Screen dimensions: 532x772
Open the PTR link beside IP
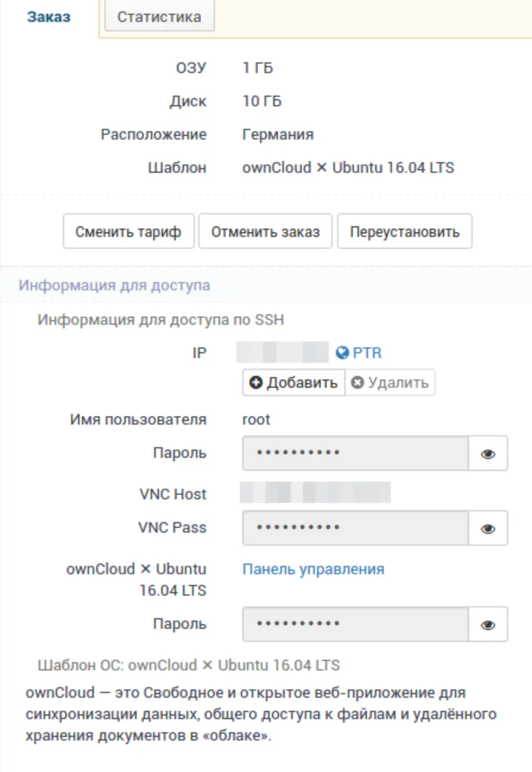click(367, 353)
